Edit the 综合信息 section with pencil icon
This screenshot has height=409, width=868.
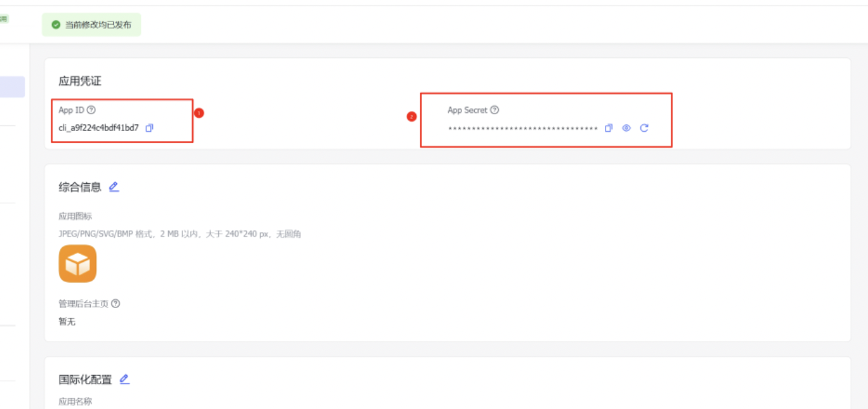point(114,187)
